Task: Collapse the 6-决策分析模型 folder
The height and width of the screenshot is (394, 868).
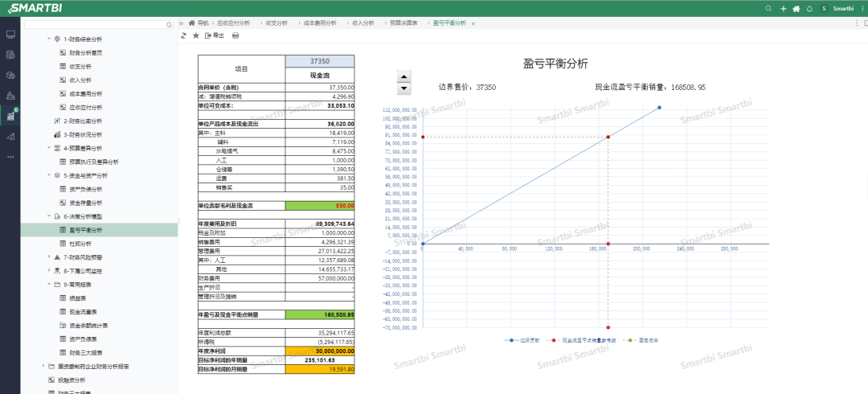Action: 49,216
